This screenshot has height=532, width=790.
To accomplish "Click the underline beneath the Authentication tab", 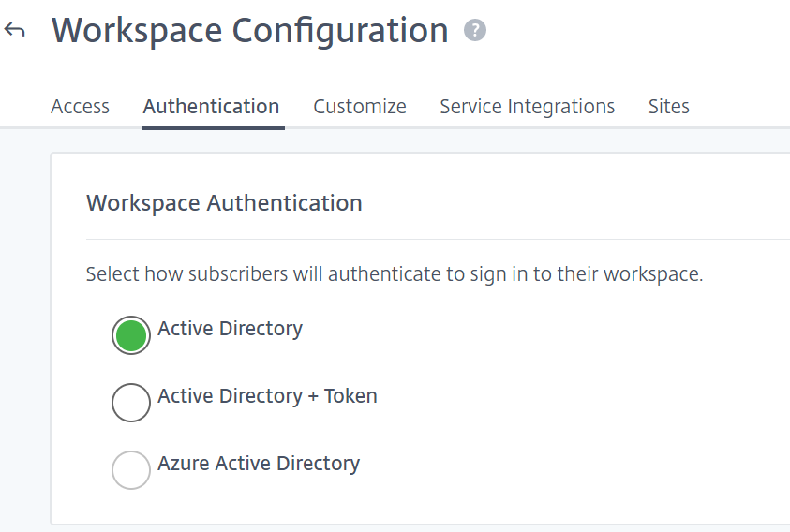I will point(213,127).
